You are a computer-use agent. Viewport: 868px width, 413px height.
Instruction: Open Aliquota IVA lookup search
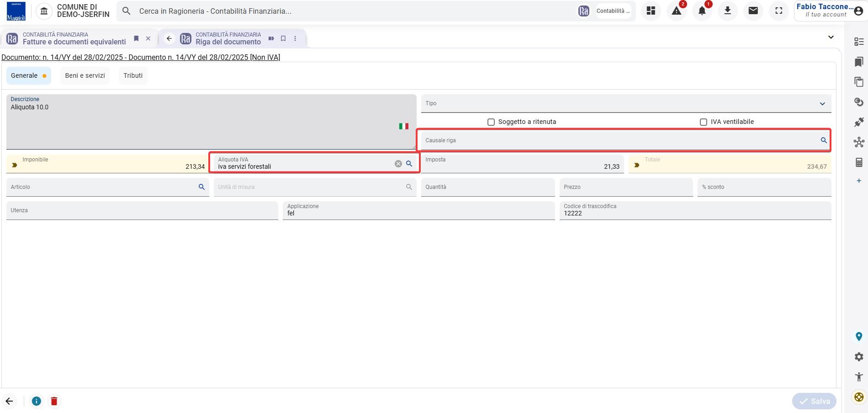409,164
